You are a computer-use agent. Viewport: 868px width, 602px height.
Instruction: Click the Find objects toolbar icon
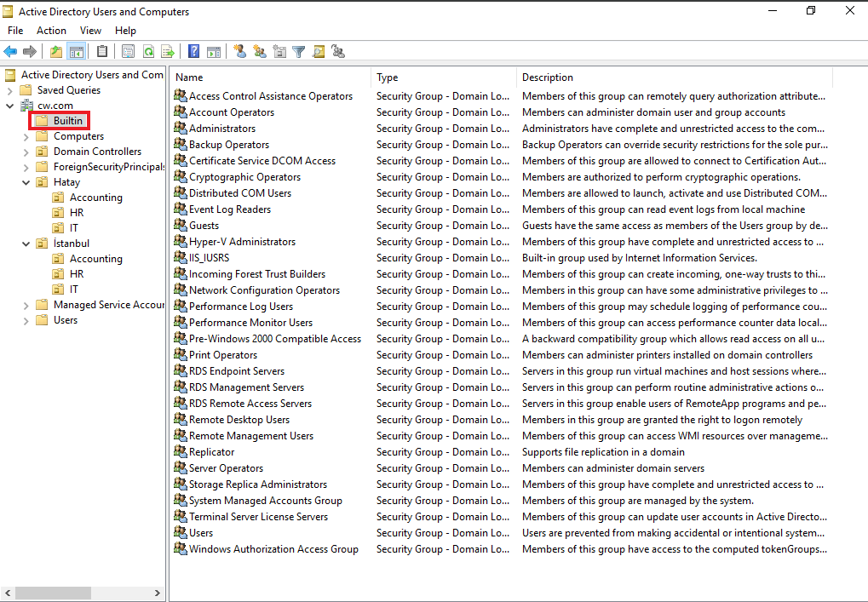tap(319, 52)
